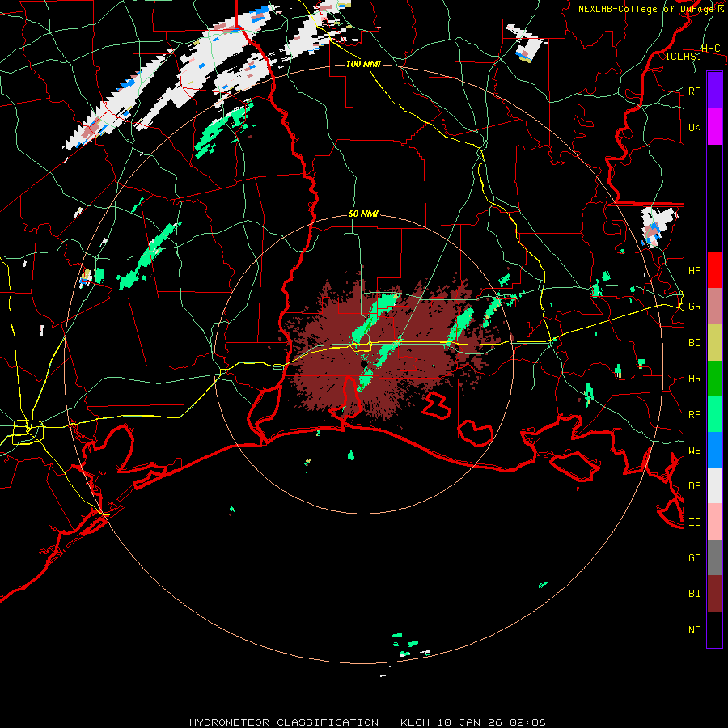This screenshot has width=728, height=728.
Task: Click the BI legend label
Action: [x=694, y=594]
